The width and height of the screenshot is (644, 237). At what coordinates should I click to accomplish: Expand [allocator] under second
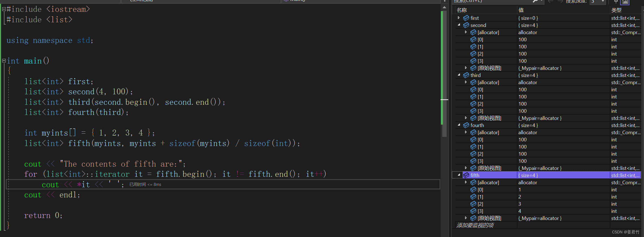466,32
